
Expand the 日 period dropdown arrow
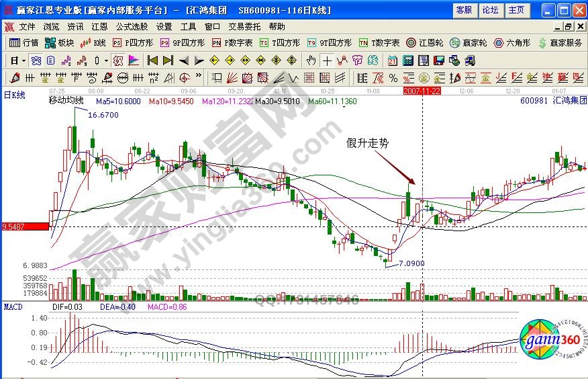click(x=23, y=60)
